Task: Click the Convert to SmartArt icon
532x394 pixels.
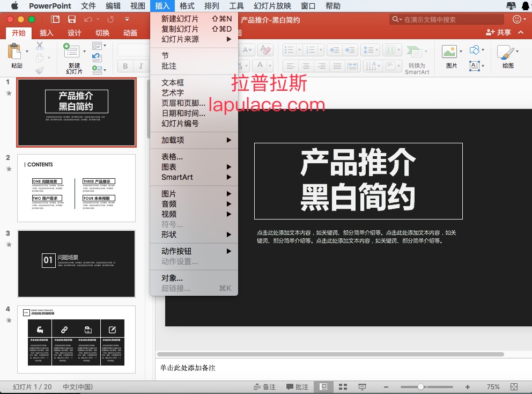Action: [414, 53]
